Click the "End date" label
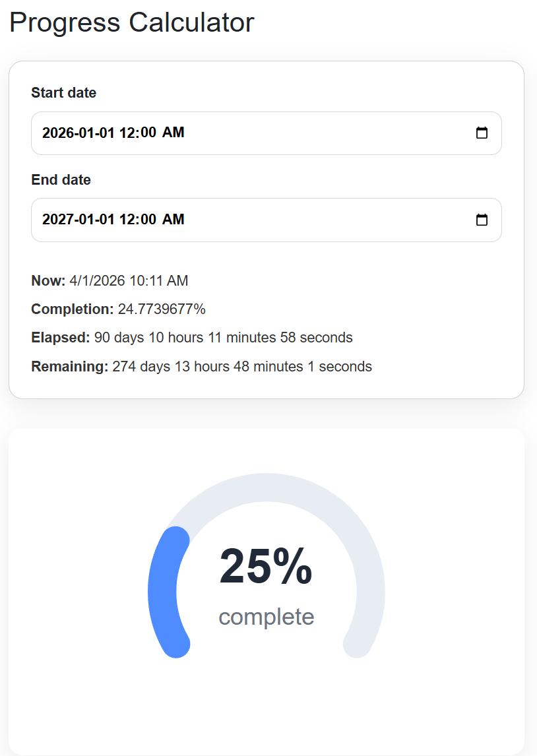 61,180
